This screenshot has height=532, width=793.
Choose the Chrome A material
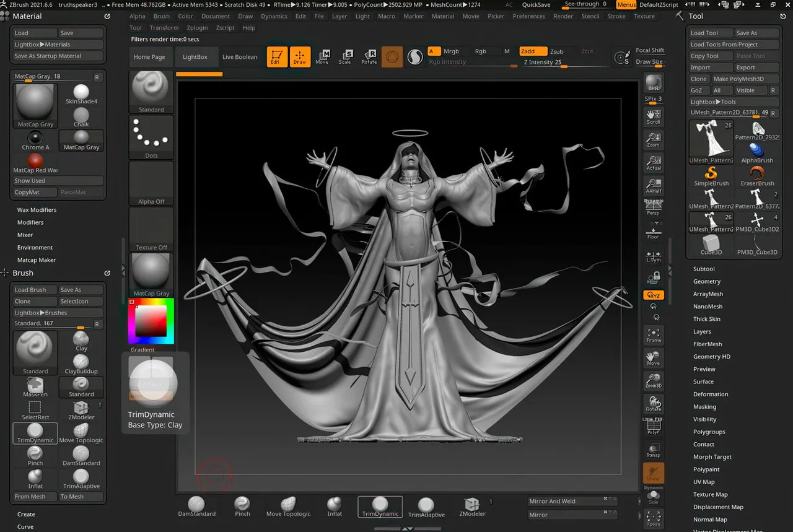coord(35,141)
